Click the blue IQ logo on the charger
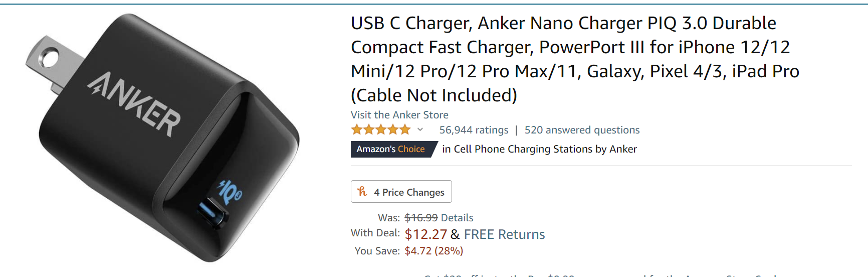Viewport: 868px width, 277px height. (230, 191)
